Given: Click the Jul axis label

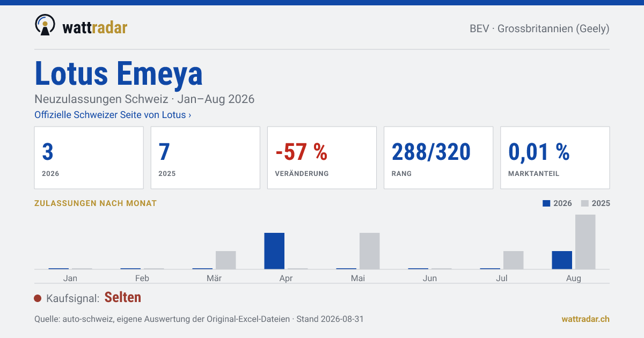Looking at the screenshot, I should click(x=502, y=278).
